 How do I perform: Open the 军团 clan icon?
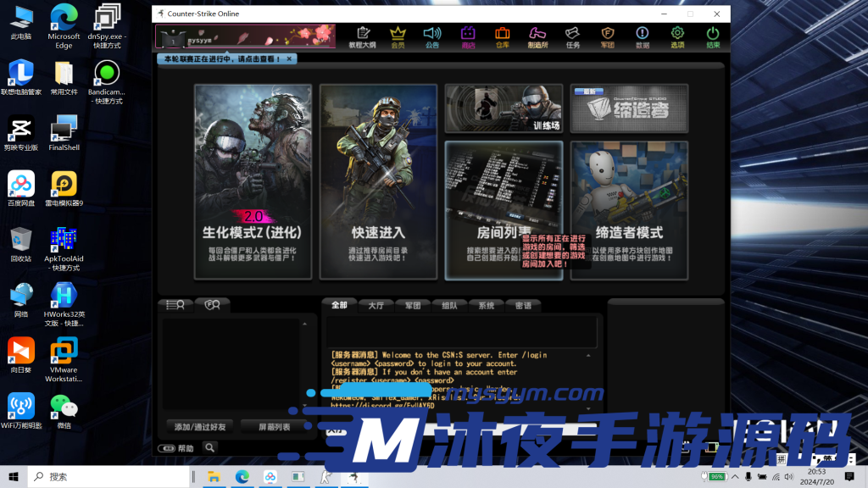[x=608, y=36]
